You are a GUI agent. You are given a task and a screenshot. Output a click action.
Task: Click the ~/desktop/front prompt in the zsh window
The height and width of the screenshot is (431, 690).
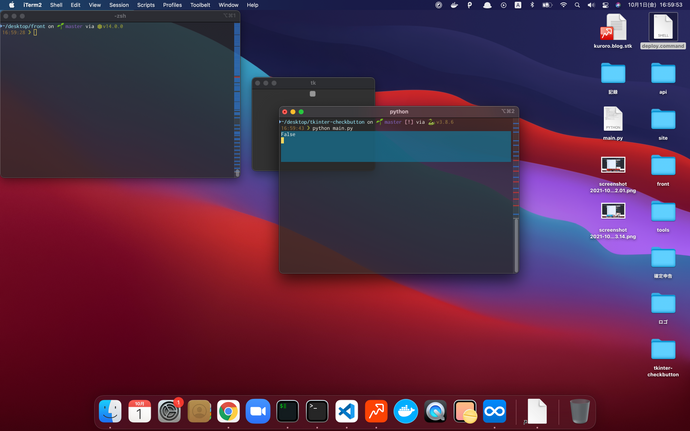pos(24,26)
